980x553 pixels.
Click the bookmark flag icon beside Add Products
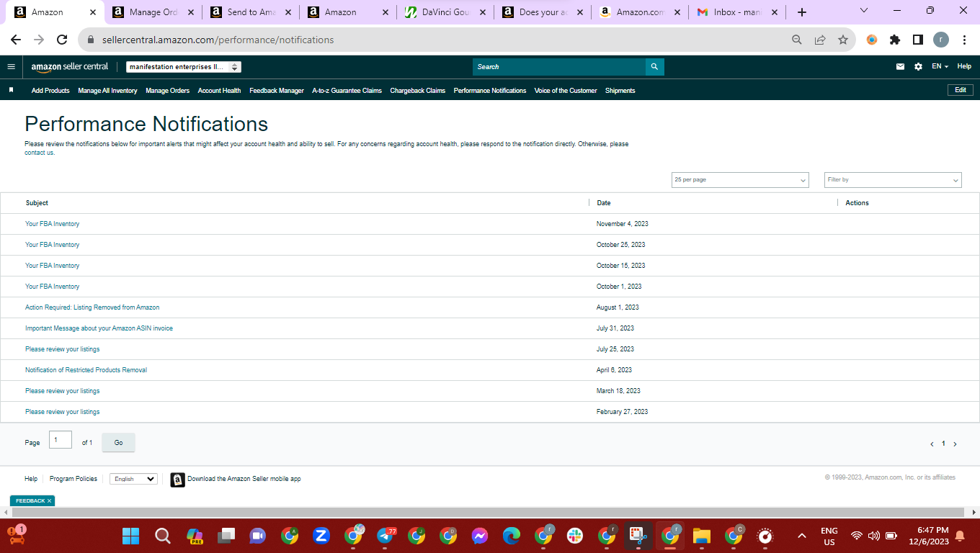(12, 91)
